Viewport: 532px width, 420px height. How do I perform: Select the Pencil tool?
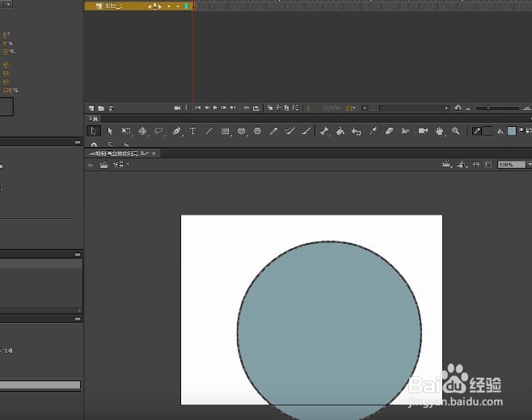click(x=273, y=131)
